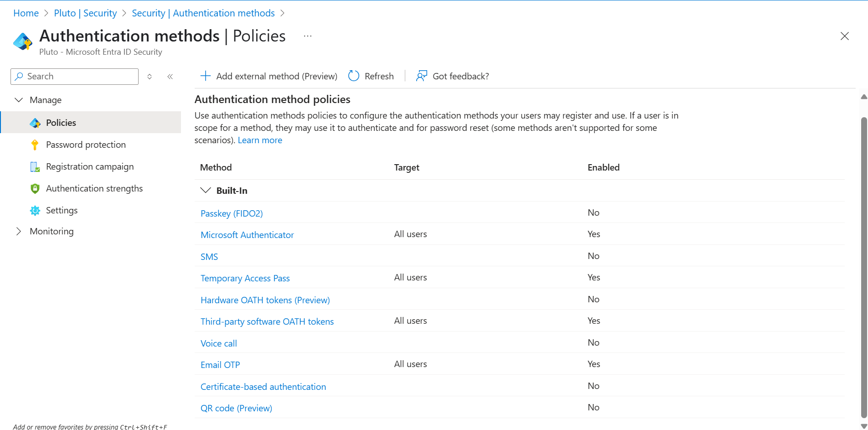Open the Microsoft Authenticator policy
This screenshot has height=430, width=868.
click(247, 235)
